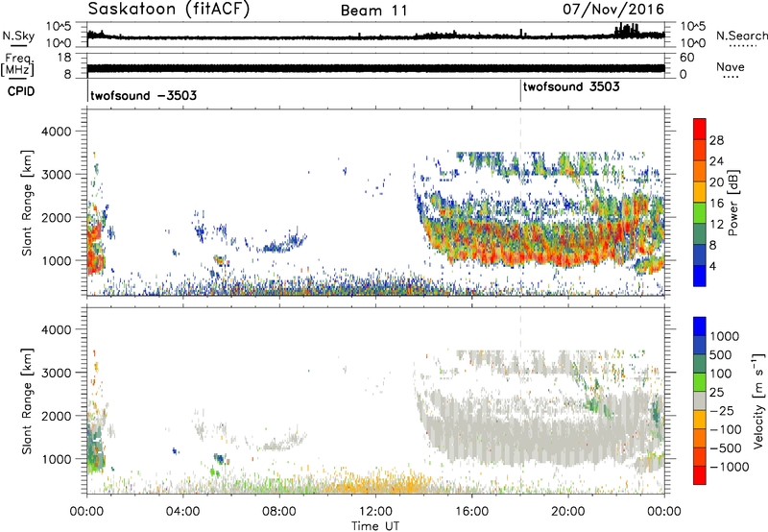Click the gray segment of Velocity color bar
This screenshot has width=768, height=532.
pyautogui.click(x=700, y=401)
